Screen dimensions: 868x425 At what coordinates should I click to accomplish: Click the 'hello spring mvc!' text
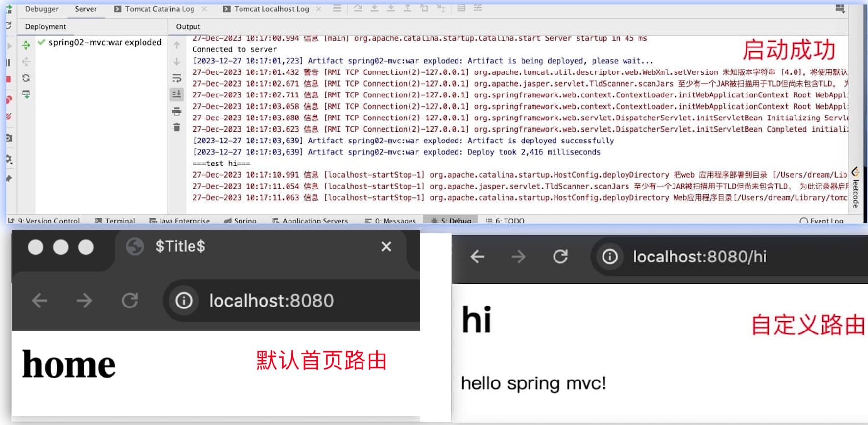point(534,383)
